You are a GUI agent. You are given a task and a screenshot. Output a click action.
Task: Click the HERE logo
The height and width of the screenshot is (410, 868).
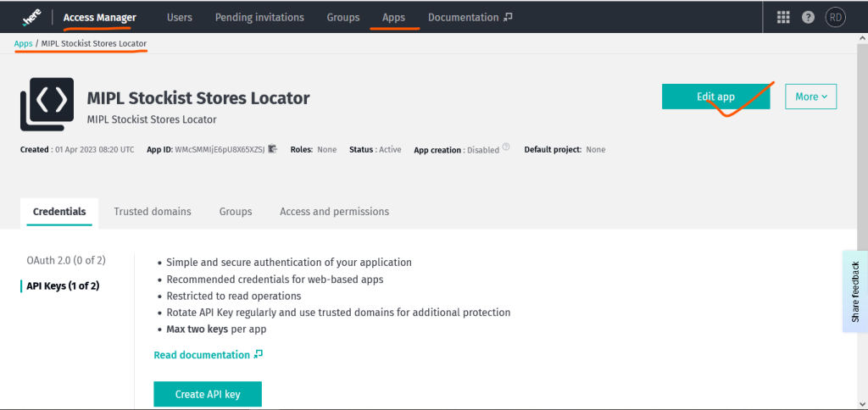pyautogui.click(x=31, y=18)
